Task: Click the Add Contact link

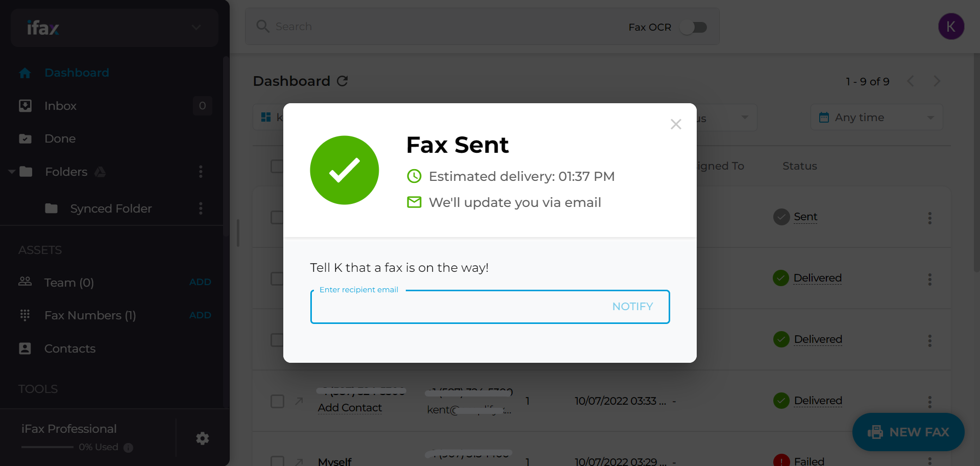Action: tap(349, 408)
